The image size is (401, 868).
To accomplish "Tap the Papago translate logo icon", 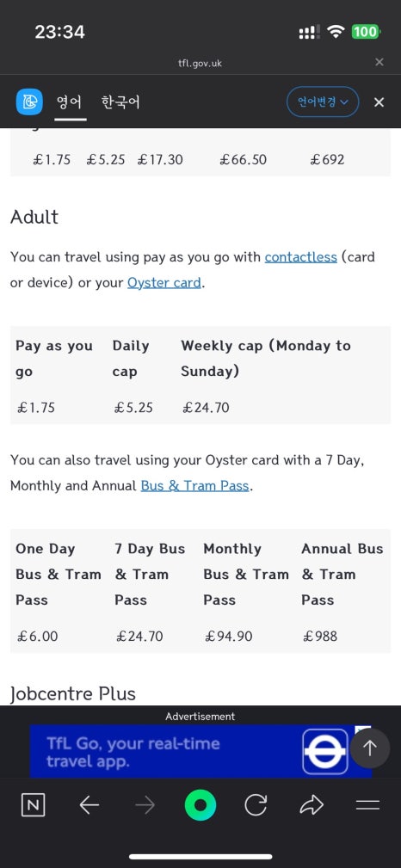I will coord(29,102).
